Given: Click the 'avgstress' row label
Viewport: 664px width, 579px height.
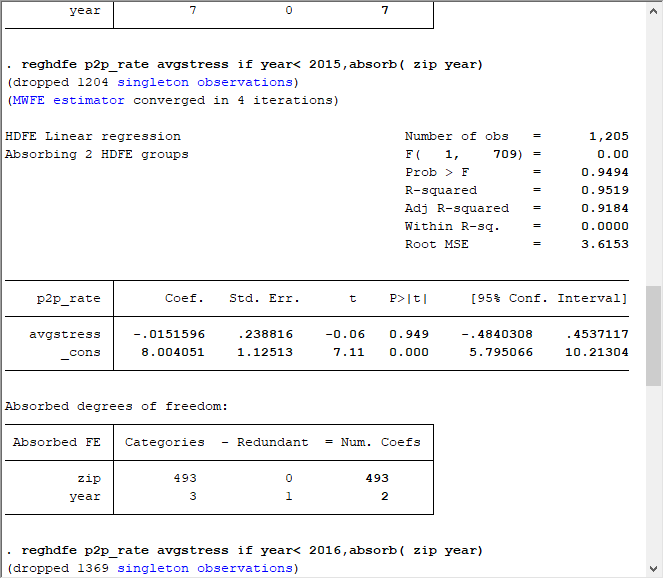Looking at the screenshot, I should click(65, 334).
